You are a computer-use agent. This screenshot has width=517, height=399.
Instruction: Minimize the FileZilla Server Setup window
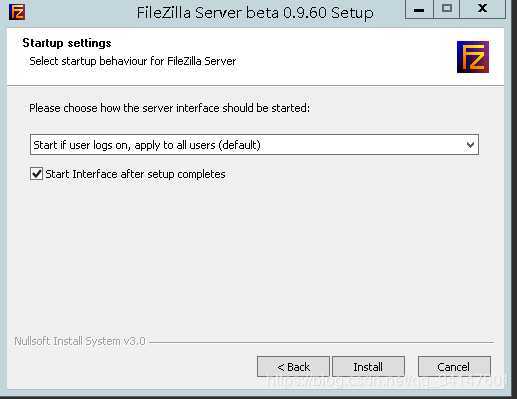click(x=419, y=9)
